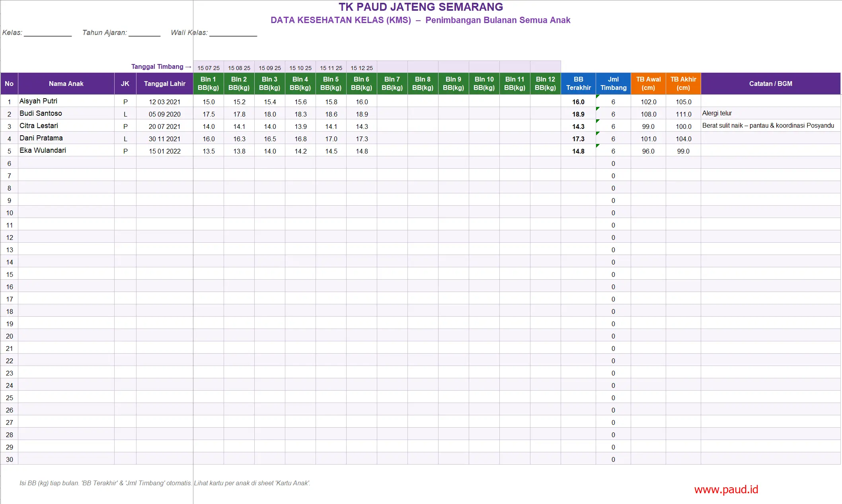Select the title 'TK PAUD JATENG SEMARANG'
The height and width of the screenshot is (504, 842).
(421, 7)
